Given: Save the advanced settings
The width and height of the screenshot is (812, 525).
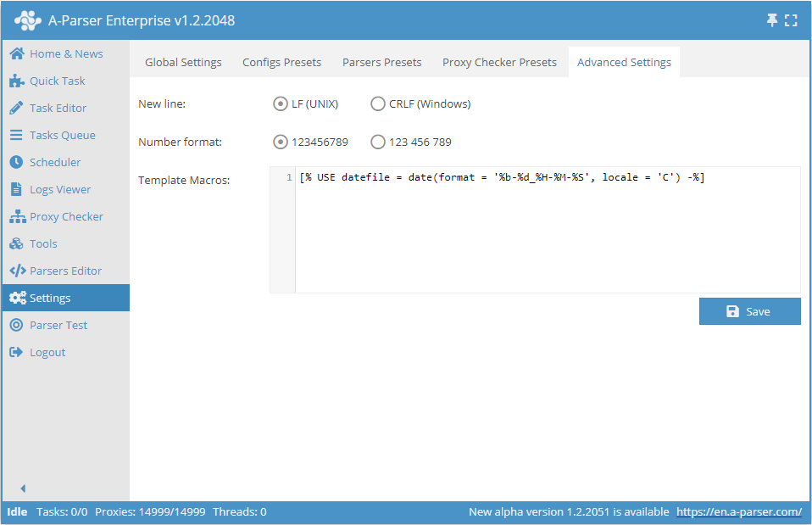Looking at the screenshot, I should click(749, 311).
